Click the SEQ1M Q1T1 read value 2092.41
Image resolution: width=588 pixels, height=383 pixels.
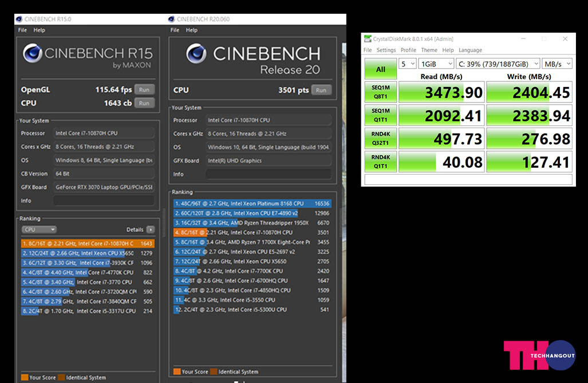click(x=441, y=115)
